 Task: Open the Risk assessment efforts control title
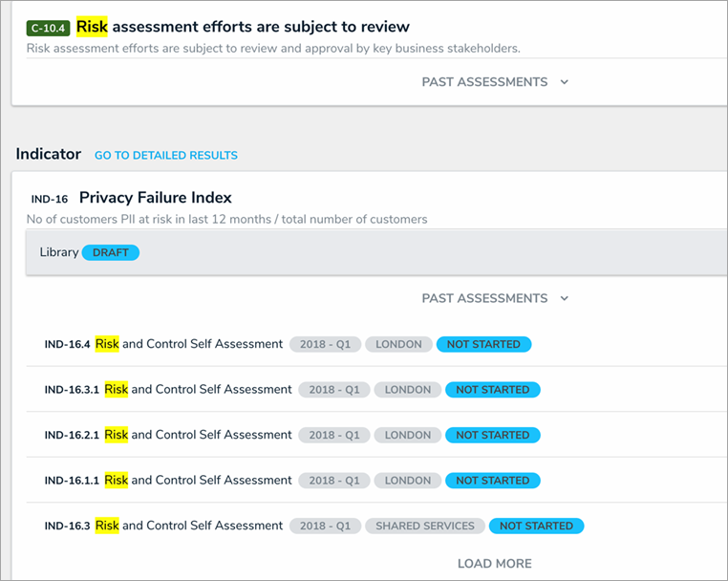(243, 27)
